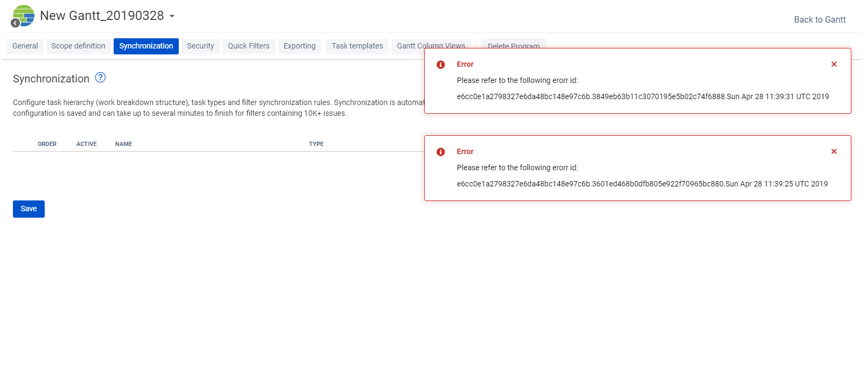
Task: Click the error info icon in the 11:39:25 alert
Action: [x=440, y=152]
